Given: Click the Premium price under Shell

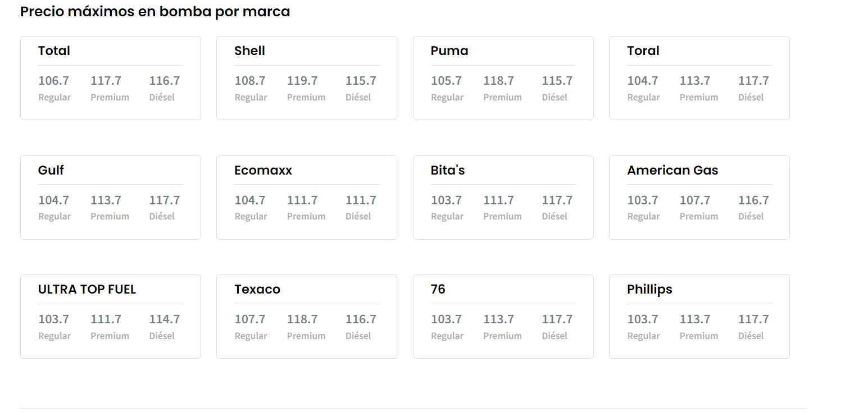Looking at the screenshot, I should click(302, 80).
